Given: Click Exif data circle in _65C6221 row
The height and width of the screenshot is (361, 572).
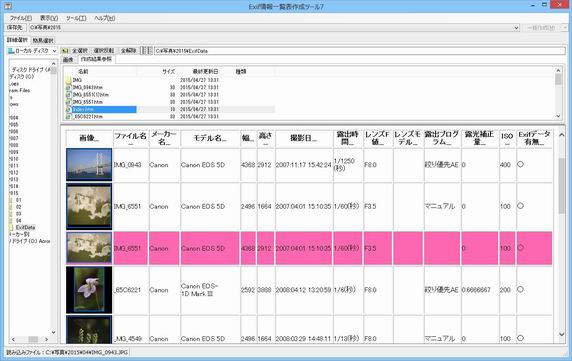Looking at the screenshot, I should pyautogui.click(x=521, y=290).
